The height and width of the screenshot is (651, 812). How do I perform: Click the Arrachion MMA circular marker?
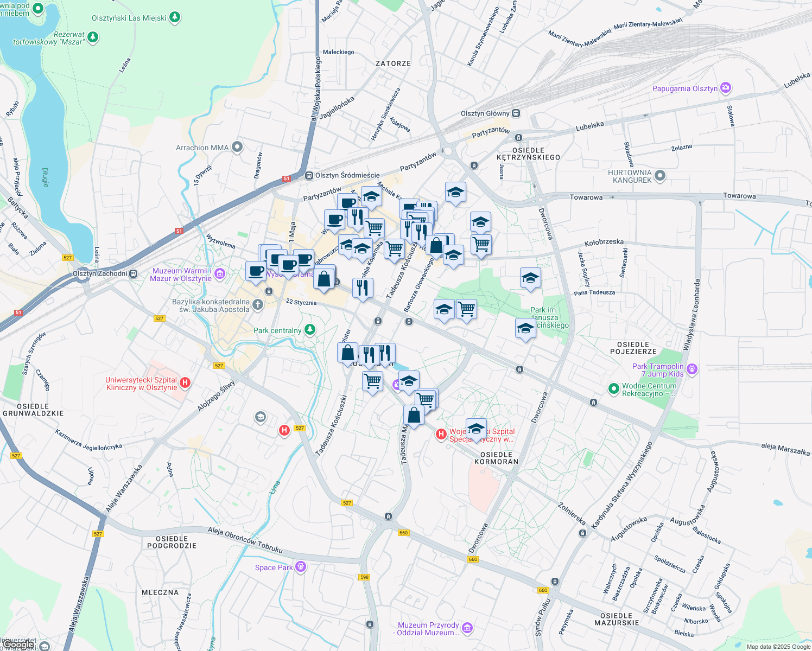click(x=237, y=147)
